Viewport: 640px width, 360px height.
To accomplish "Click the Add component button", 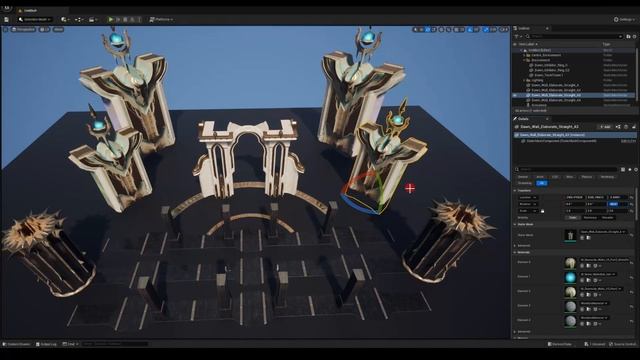I will (604, 127).
